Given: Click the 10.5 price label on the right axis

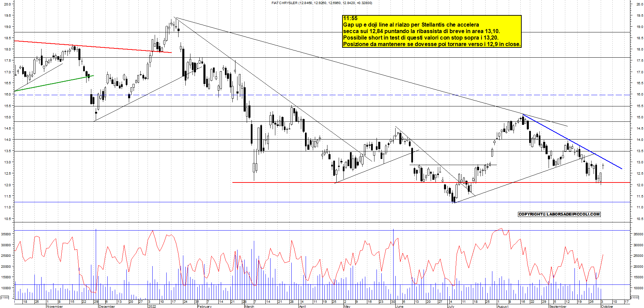Looking at the screenshot, I should (640, 219).
